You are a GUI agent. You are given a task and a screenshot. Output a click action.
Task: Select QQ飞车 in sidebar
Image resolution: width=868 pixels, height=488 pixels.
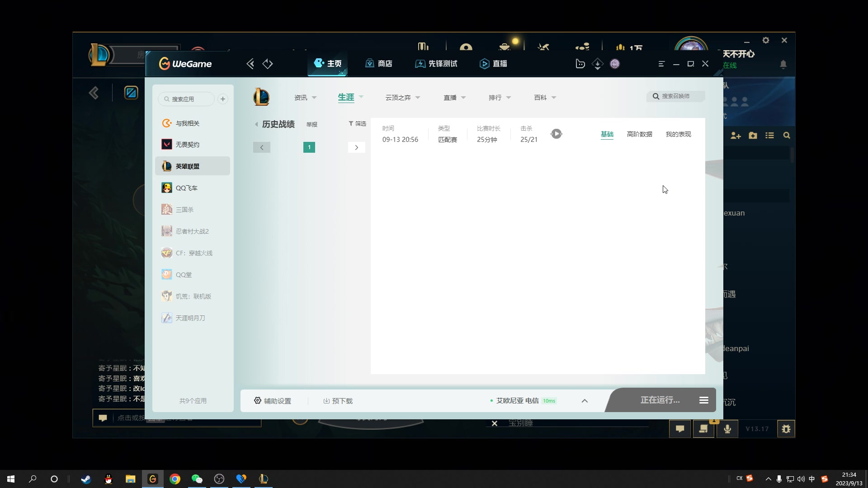(193, 188)
